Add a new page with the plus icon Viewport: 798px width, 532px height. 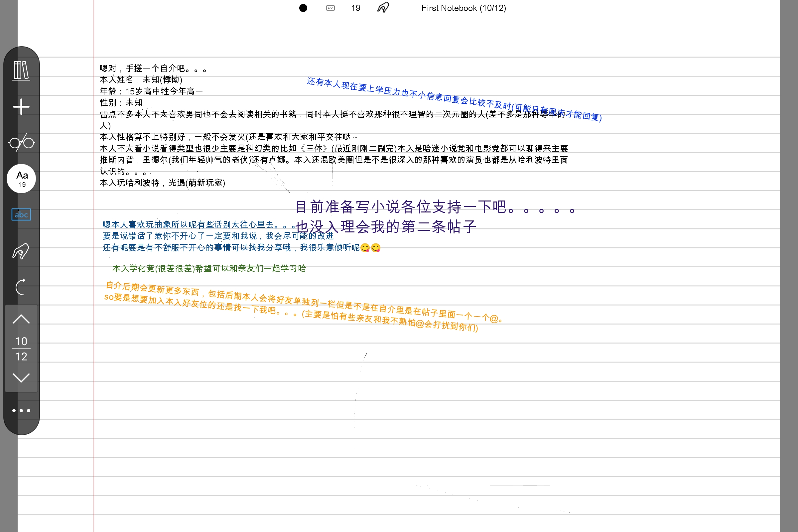[21, 106]
